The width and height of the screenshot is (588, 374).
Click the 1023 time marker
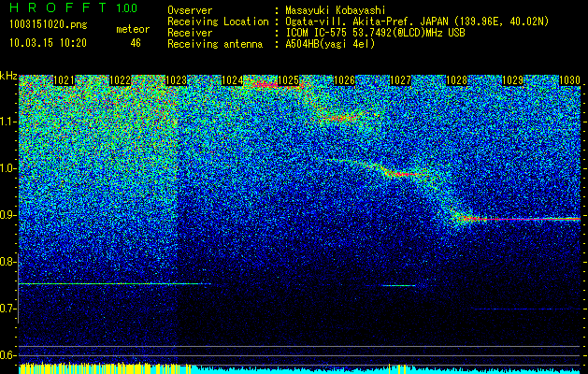(176, 80)
